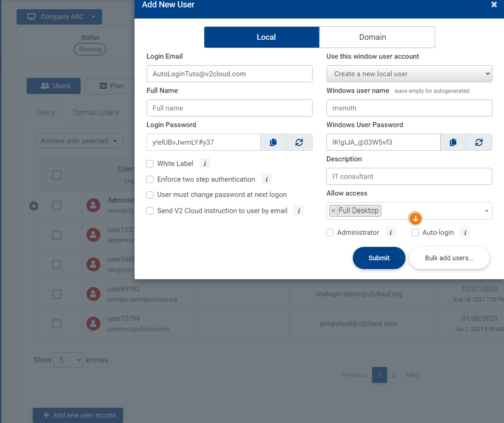Click the user72794 avatar icon
Image resolution: width=504 pixels, height=423 pixels.
tap(93, 323)
